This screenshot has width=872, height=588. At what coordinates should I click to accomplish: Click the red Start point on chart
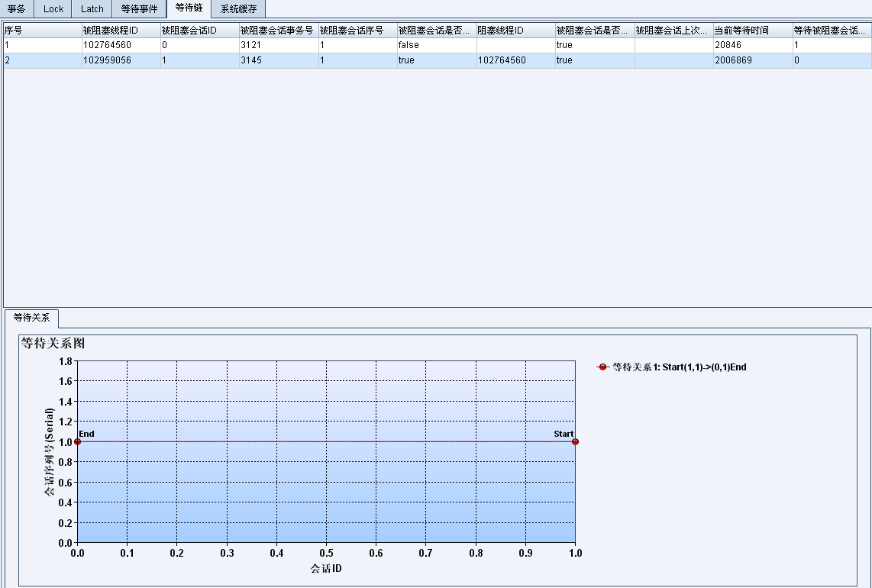coord(575,441)
